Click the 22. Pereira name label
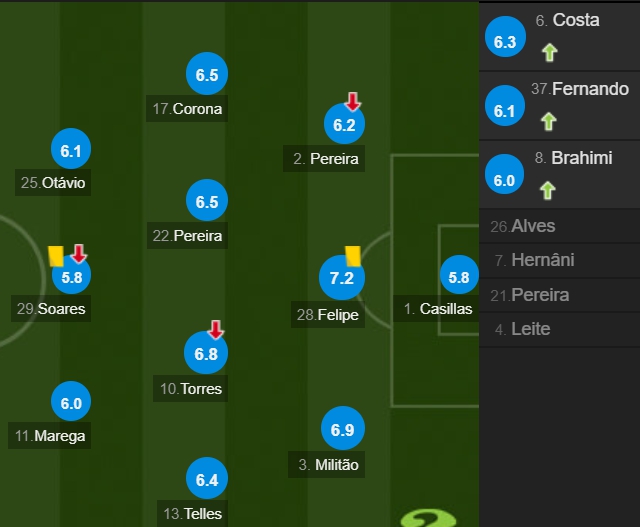This screenshot has width=640, height=527. (187, 236)
